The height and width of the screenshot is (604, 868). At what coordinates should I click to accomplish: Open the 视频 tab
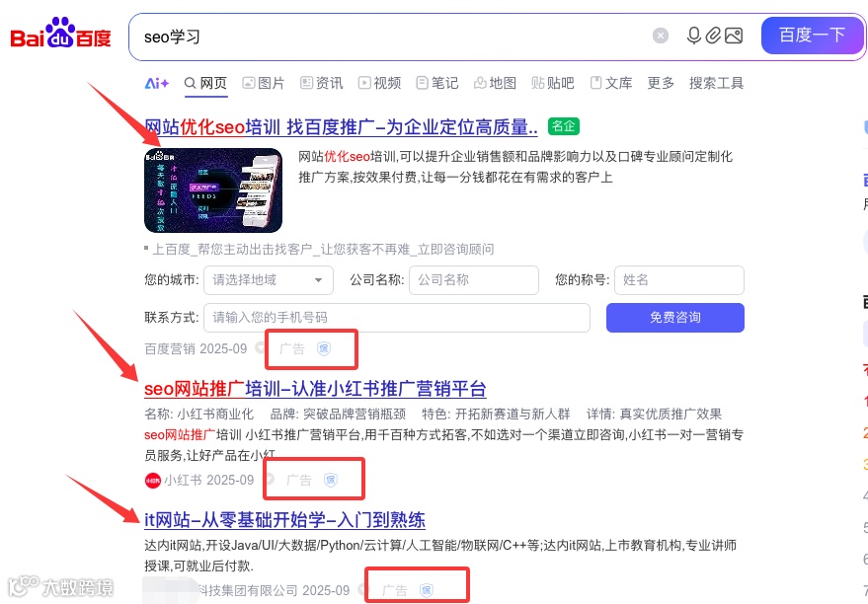379,84
